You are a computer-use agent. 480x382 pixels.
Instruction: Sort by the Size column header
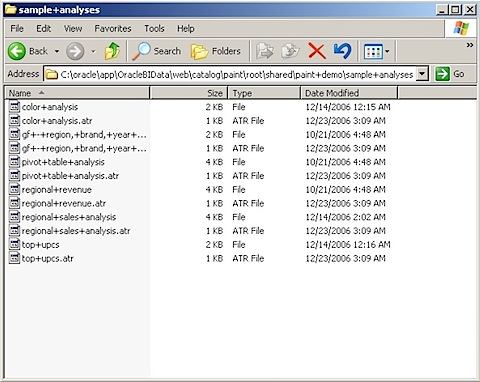click(x=189, y=93)
